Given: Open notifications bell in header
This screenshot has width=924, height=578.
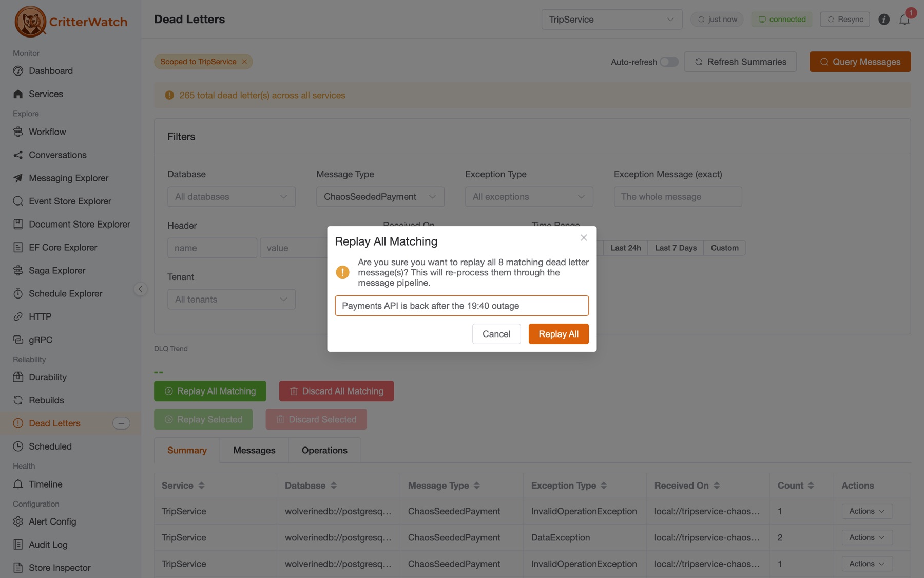Looking at the screenshot, I should [x=904, y=20].
